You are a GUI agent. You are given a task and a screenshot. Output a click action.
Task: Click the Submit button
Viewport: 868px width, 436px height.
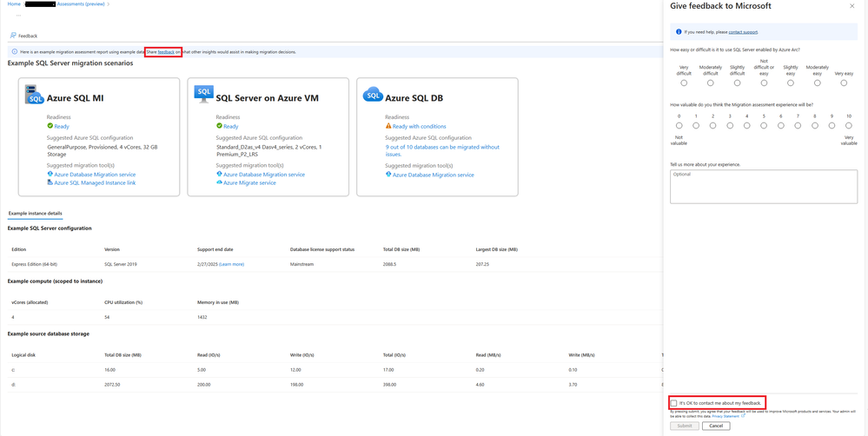[x=684, y=426]
